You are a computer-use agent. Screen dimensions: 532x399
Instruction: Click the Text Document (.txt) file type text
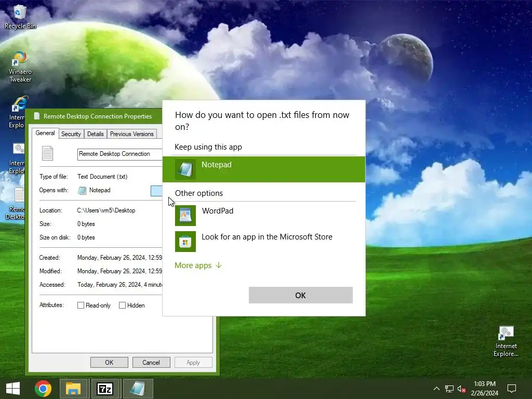click(102, 177)
